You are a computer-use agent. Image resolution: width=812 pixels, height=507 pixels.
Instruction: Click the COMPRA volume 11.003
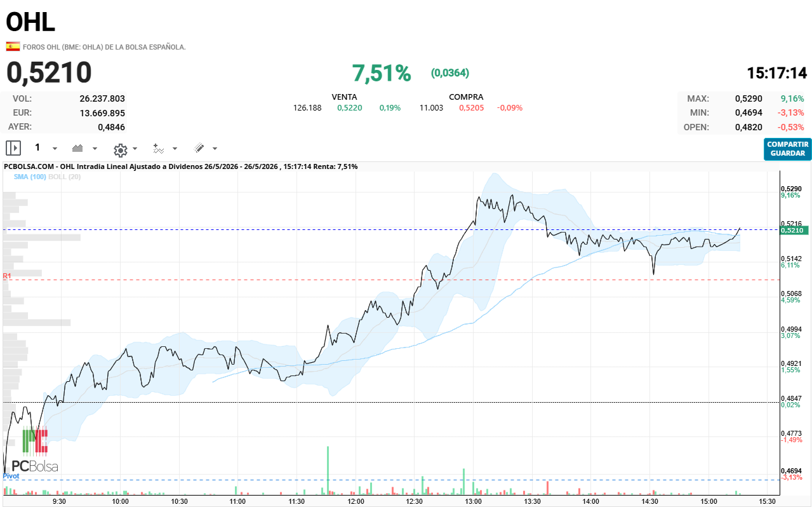pos(431,108)
